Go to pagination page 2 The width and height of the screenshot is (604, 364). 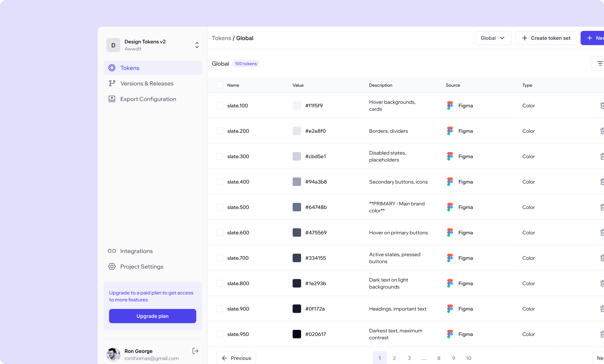pyautogui.click(x=394, y=358)
